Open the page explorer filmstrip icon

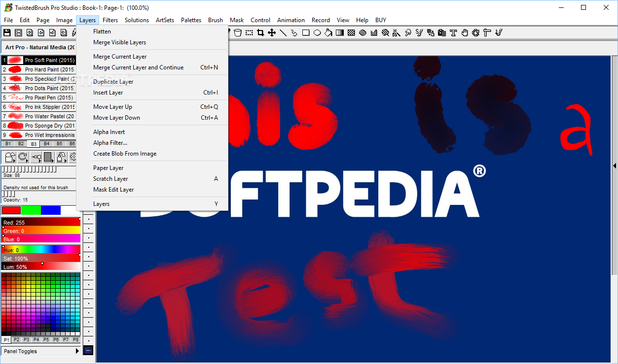pos(18,33)
